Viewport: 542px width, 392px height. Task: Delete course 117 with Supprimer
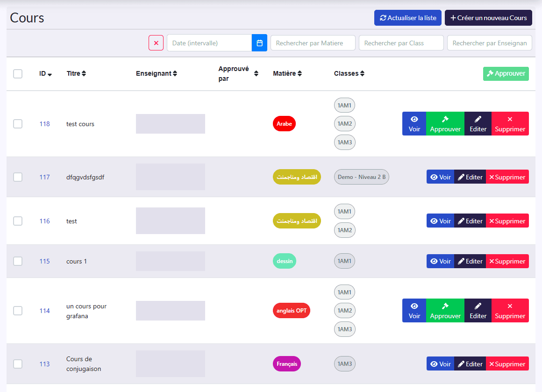point(507,177)
